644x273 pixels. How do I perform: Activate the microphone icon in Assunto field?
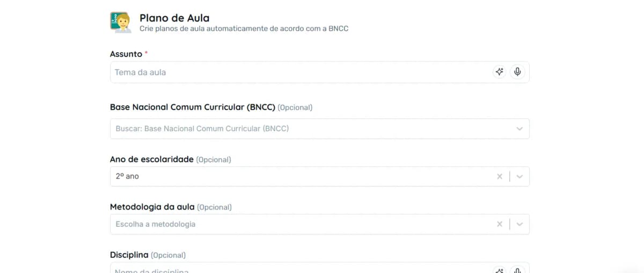517,72
